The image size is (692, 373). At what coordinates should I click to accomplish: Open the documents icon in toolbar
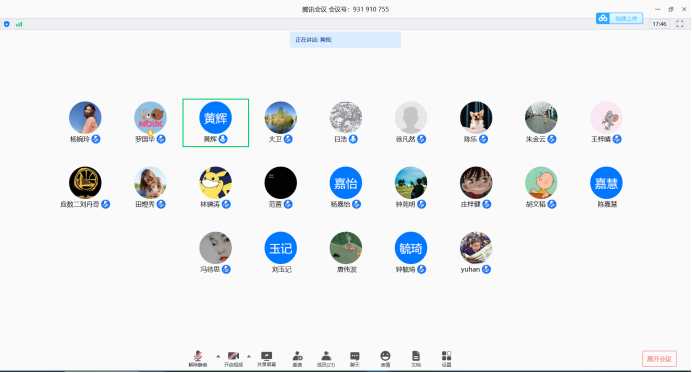pyautogui.click(x=416, y=359)
